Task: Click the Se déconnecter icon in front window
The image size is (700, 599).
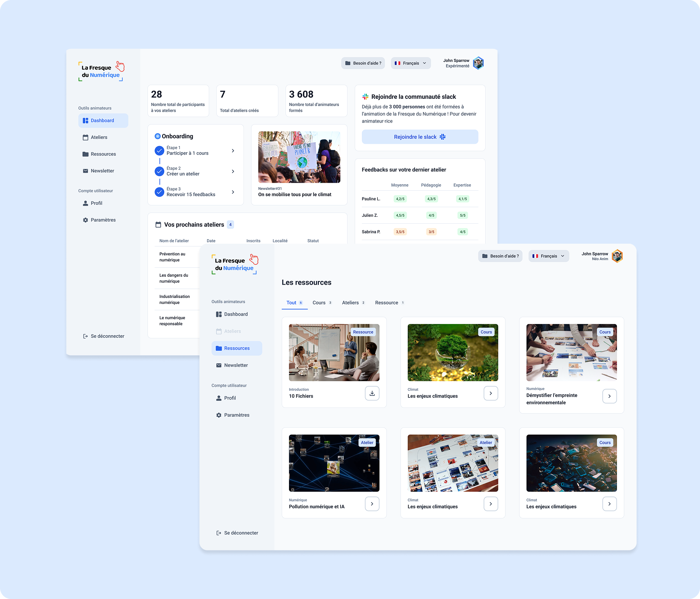Action: point(219,533)
